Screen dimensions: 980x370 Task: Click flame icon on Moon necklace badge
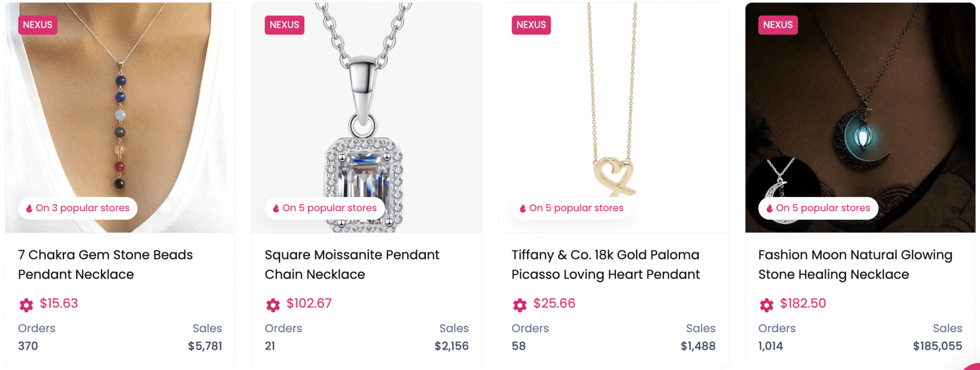click(x=769, y=208)
